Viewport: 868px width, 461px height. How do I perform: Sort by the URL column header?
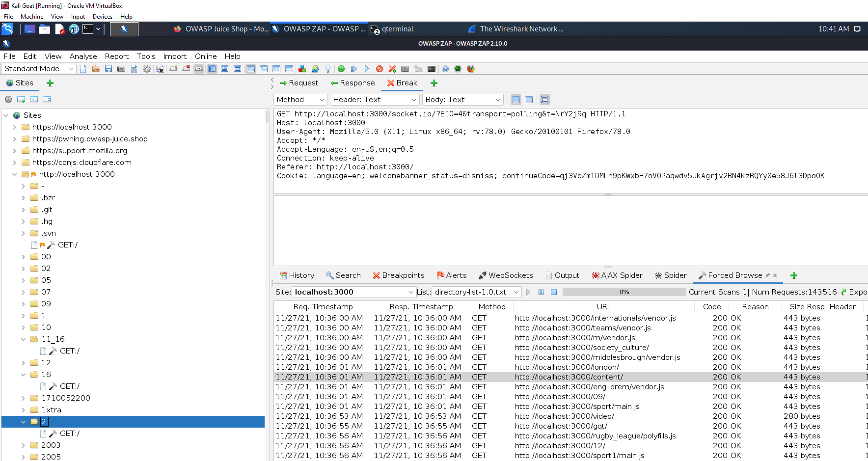[x=604, y=307]
